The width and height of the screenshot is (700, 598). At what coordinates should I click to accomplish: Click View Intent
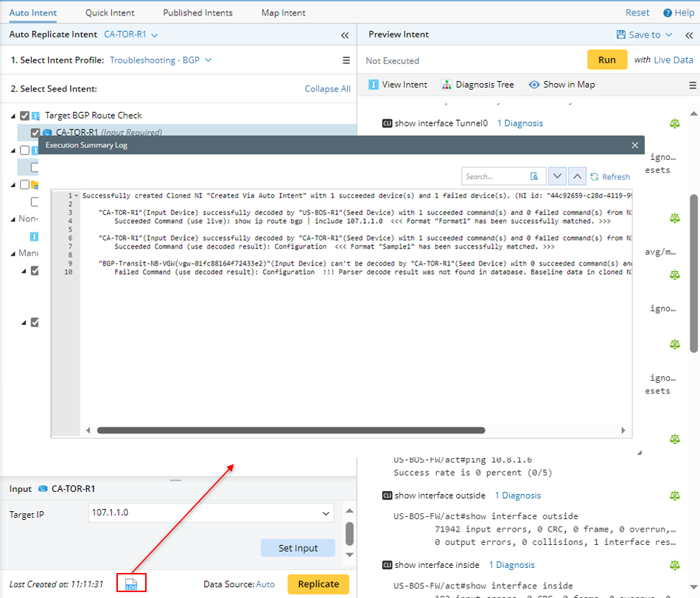tap(398, 85)
